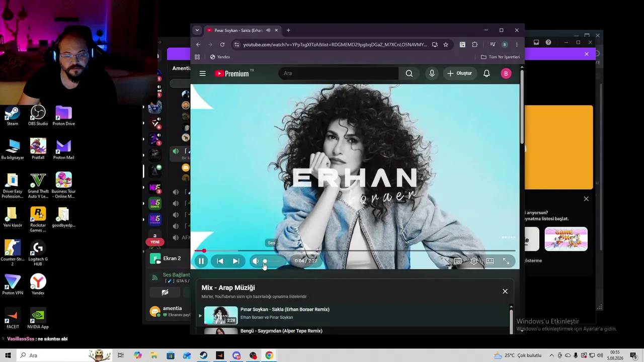Skip to next video in player

pyautogui.click(x=236, y=261)
